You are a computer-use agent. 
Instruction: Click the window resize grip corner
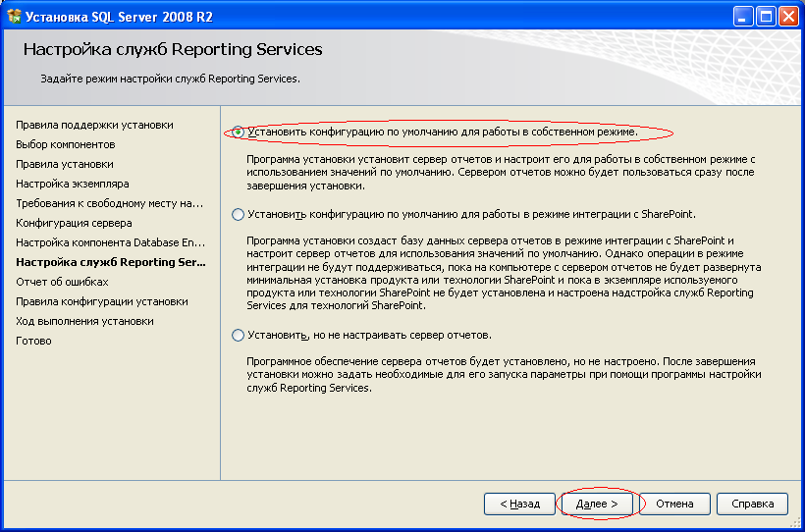click(x=795, y=523)
